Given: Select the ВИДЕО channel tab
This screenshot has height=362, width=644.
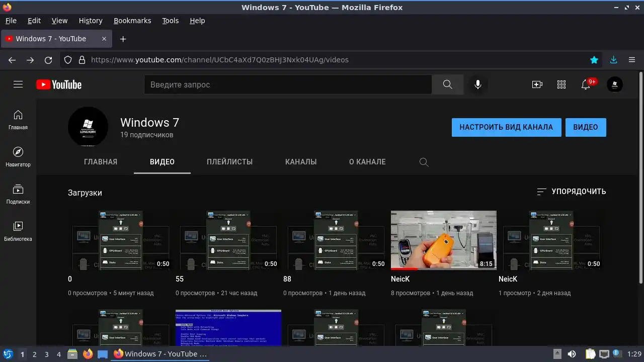Looking at the screenshot, I should coord(162,162).
